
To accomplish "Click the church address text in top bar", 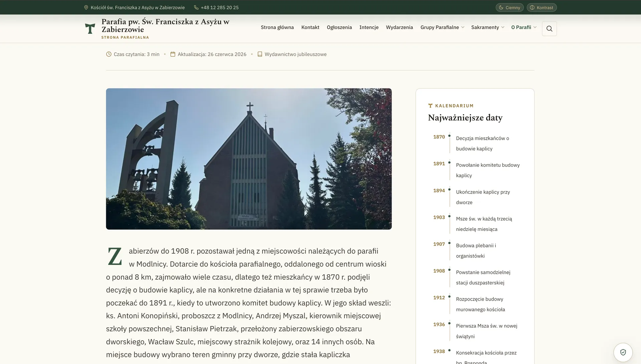I will 138,7.
